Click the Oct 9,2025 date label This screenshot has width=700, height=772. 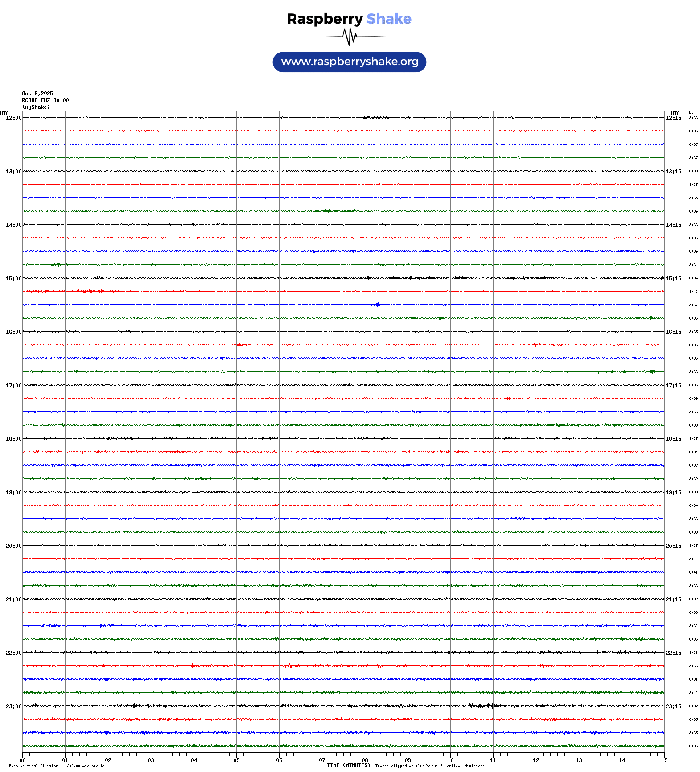click(x=37, y=94)
